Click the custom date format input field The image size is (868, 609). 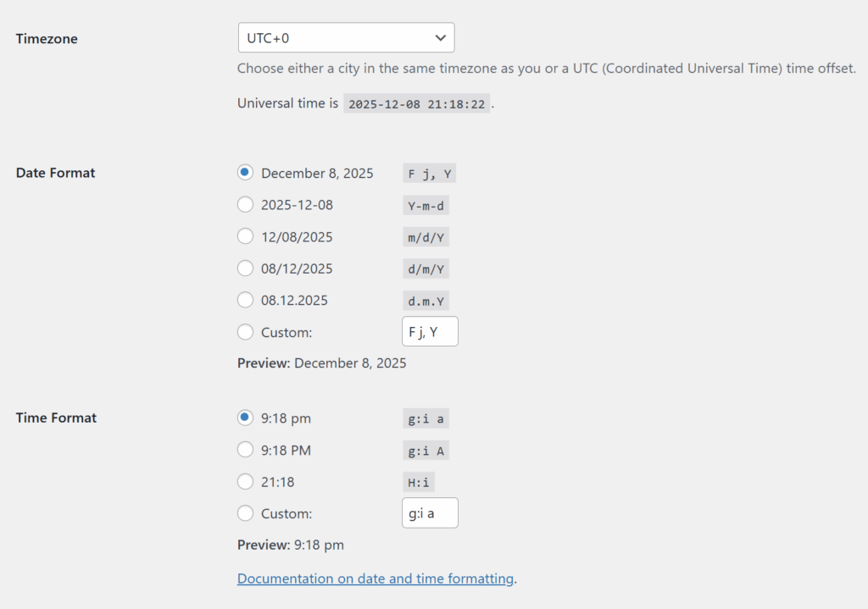click(430, 331)
